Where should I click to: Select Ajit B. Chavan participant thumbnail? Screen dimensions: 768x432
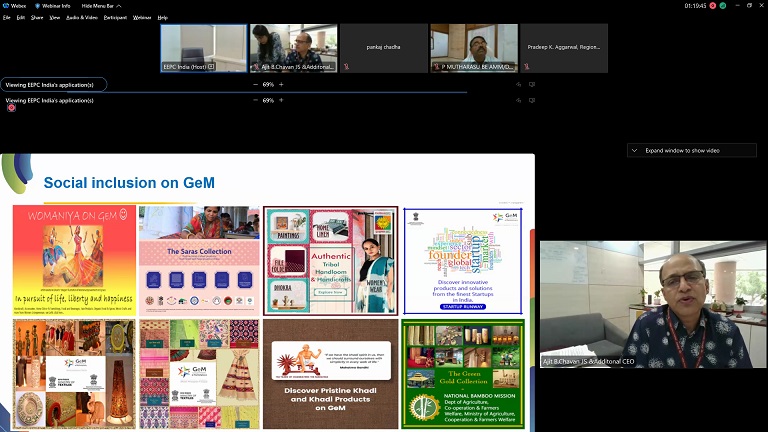point(293,48)
